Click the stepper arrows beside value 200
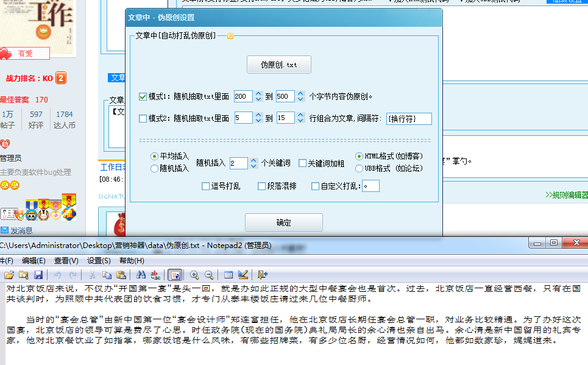The height and width of the screenshot is (365, 588). pos(258,96)
